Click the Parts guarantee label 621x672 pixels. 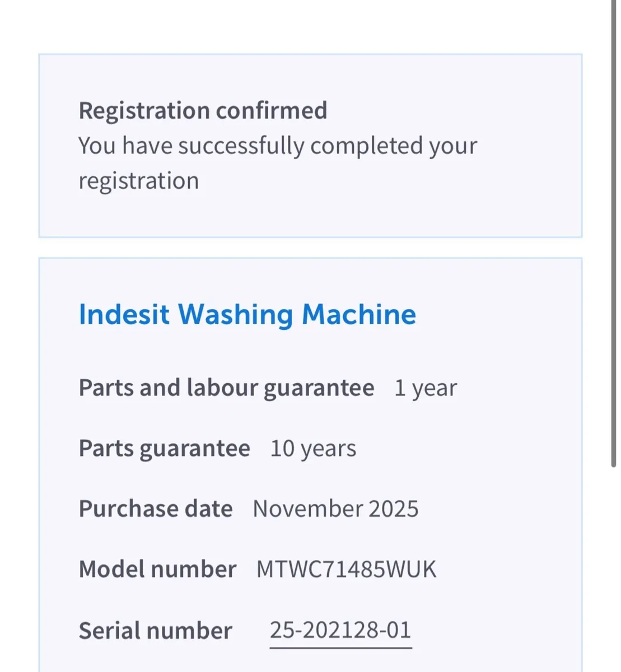tap(164, 447)
